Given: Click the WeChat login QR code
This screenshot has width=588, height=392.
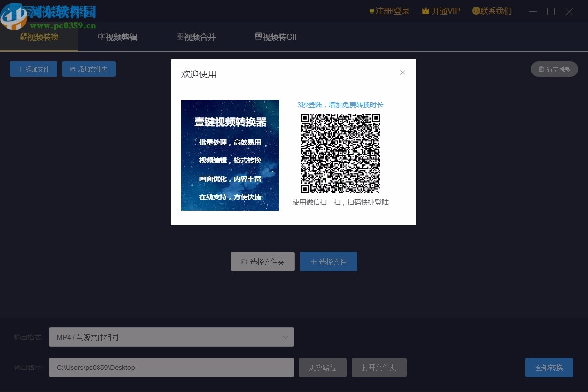Looking at the screenshot, I should [341, 153].
